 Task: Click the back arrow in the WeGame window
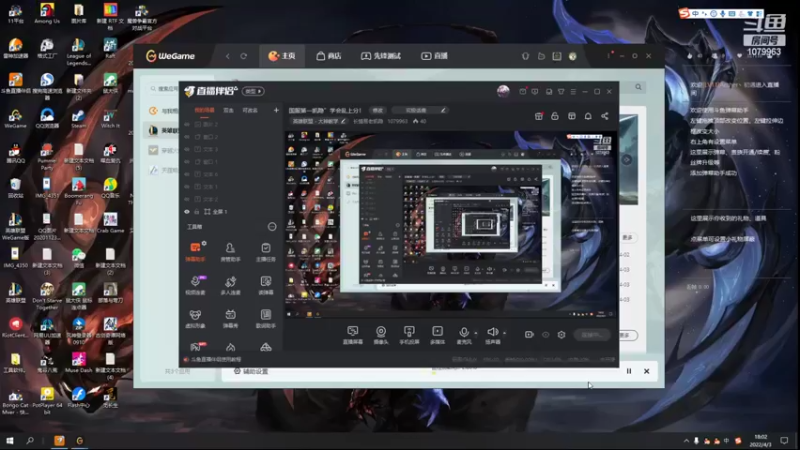tap(228, 56)
